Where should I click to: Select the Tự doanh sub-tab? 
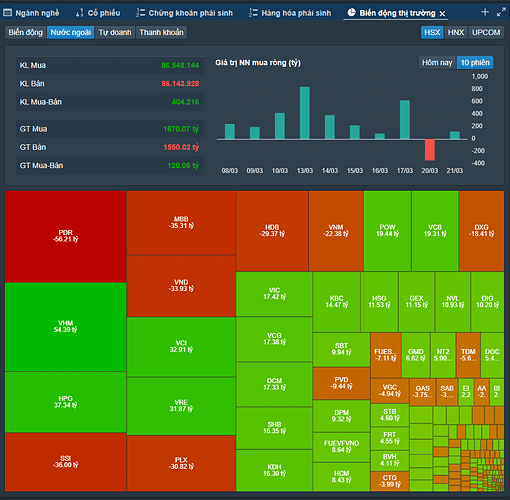click(115, 32)
